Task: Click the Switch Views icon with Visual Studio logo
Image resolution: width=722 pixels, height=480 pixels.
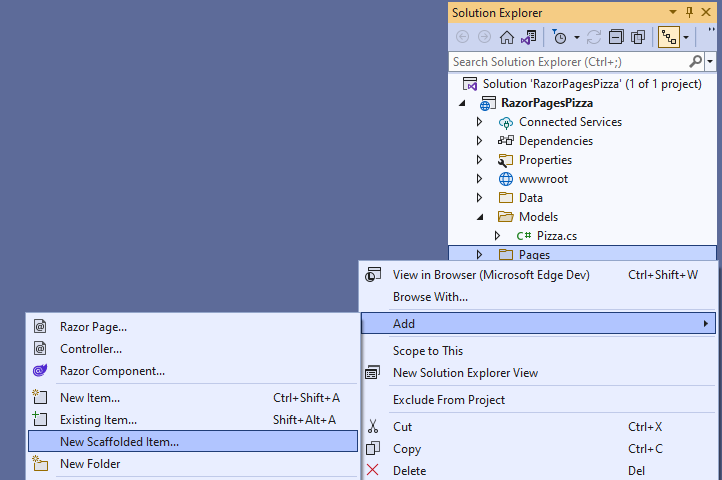Action: (x=528, y=37)
